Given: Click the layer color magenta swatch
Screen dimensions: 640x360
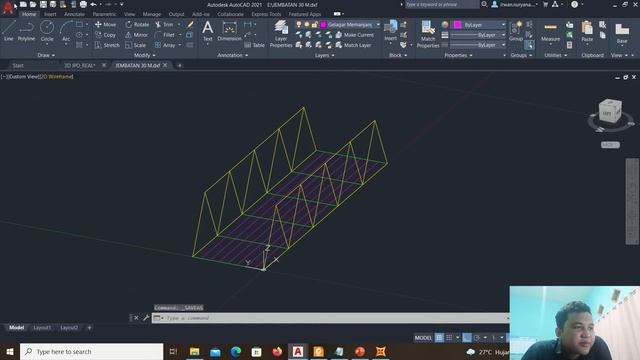Looking at the screenshot, I should 323,24.
